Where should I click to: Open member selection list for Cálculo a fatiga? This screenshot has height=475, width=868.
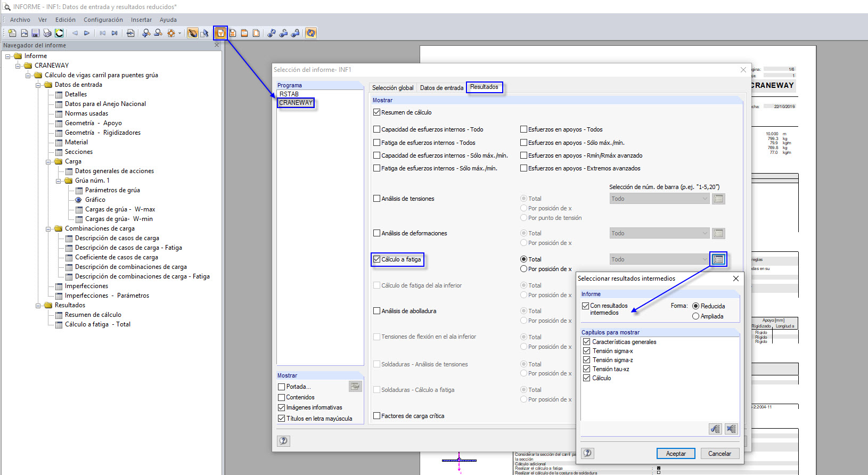(x=718, y=259)
